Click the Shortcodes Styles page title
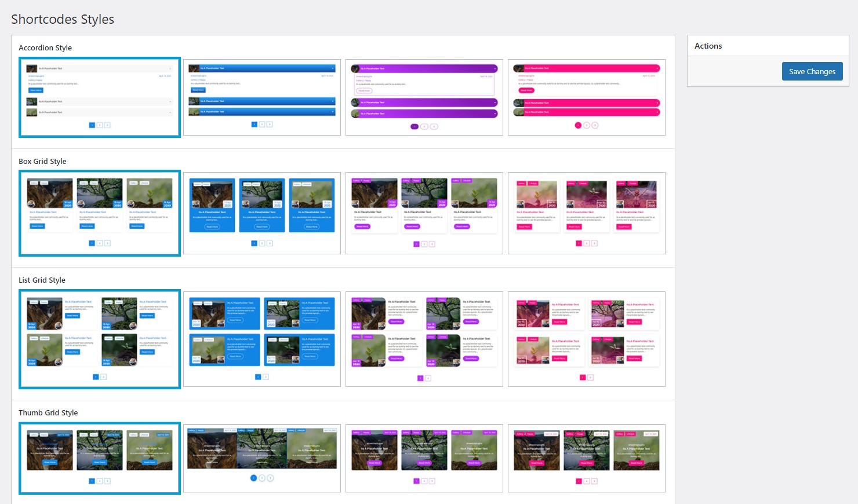 point(62,19)
